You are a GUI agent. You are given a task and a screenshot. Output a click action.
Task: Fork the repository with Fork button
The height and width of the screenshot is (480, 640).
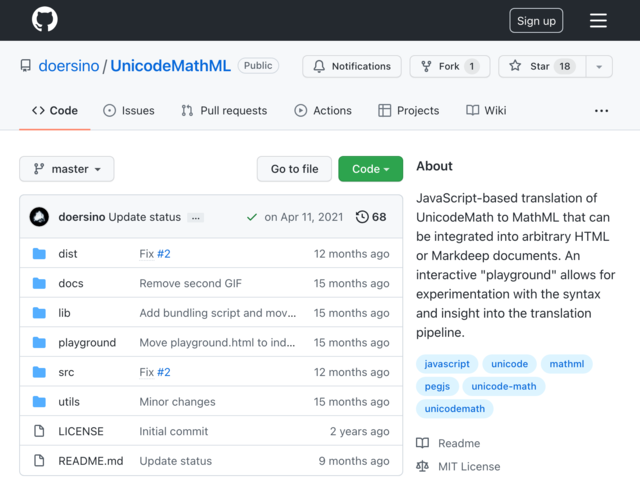(450, 66)
